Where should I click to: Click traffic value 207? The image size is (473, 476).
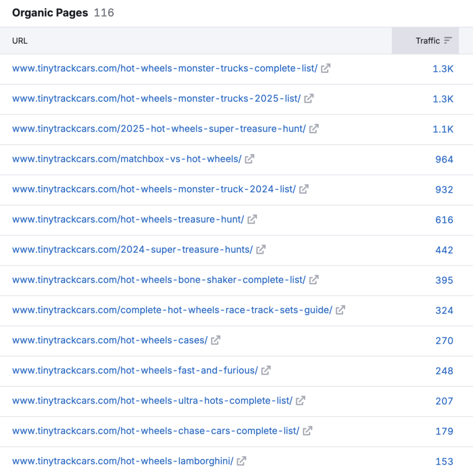(x=444, y=401)
